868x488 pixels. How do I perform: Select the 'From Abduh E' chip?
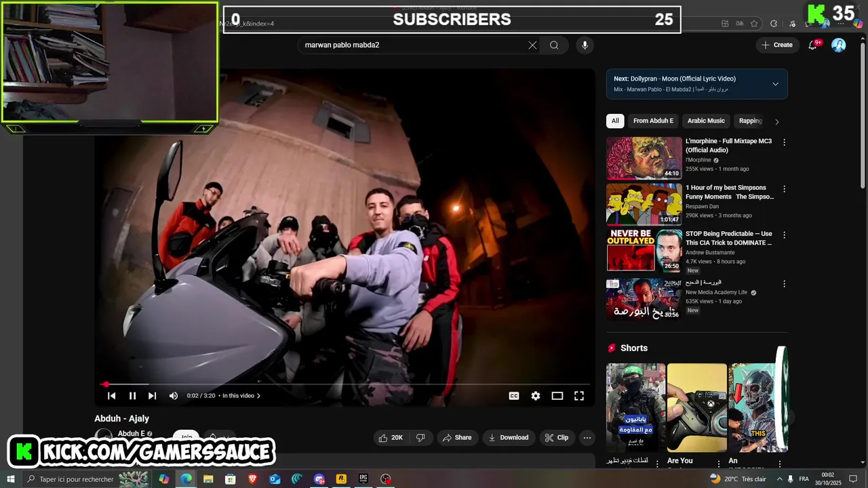point(653,121)
